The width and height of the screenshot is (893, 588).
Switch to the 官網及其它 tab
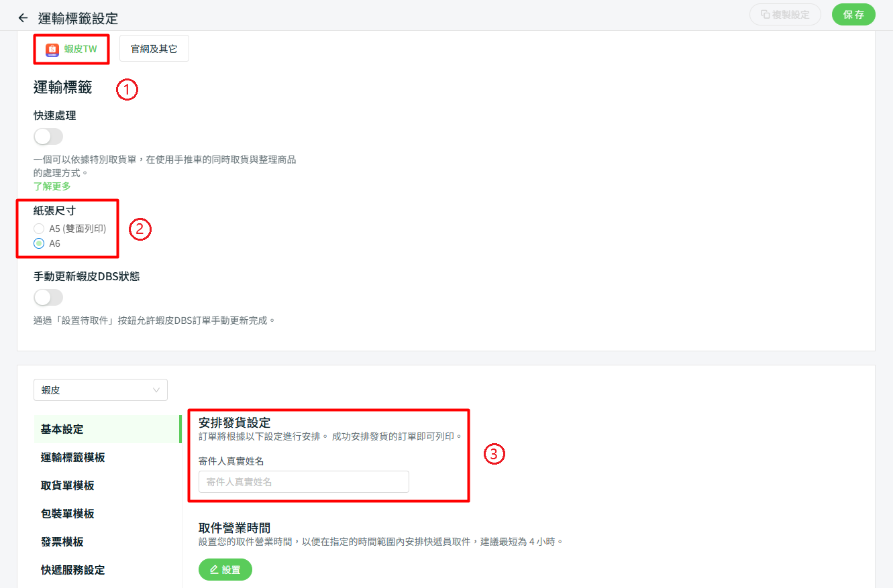154,49
